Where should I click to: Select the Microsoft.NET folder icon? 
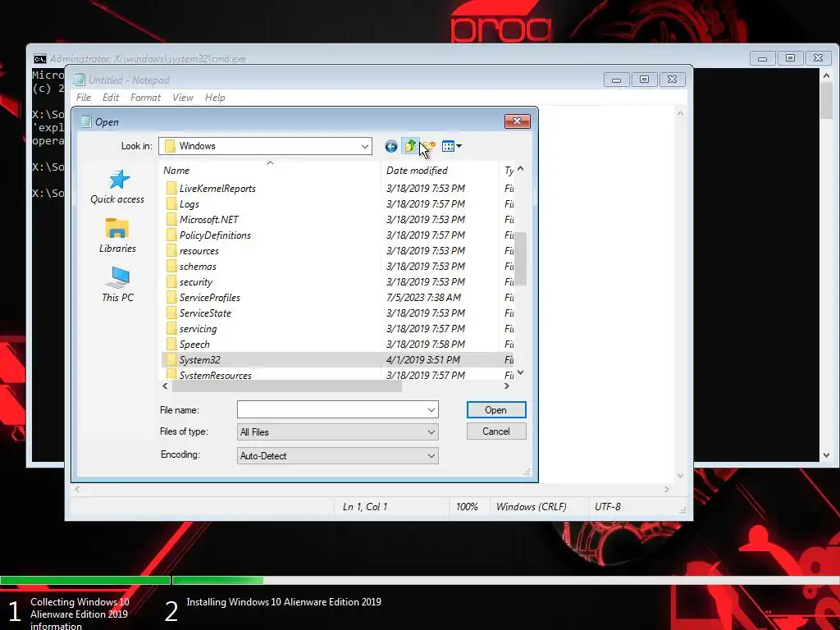(x=171, y=219)
